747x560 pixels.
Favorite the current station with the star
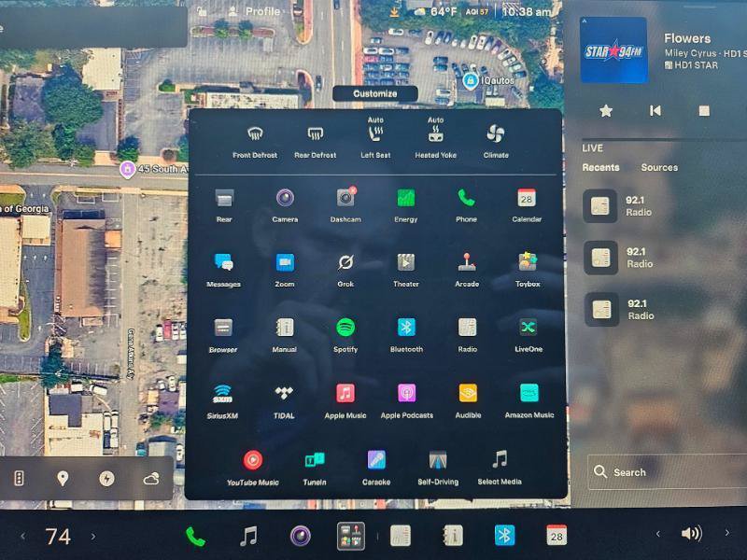coord(606,111)
